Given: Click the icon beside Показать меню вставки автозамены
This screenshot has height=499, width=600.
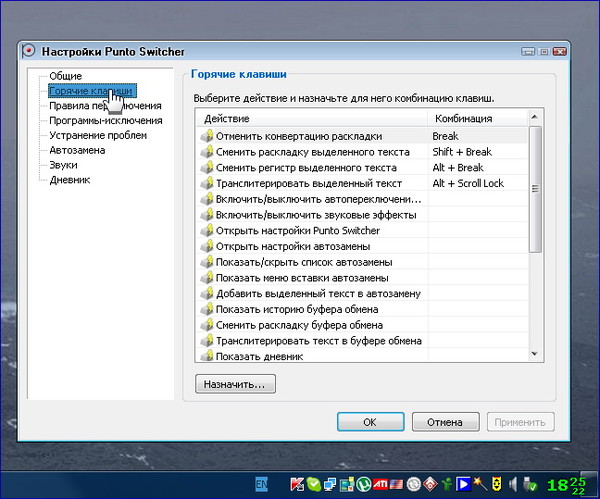Looking at the screenshot, I should 207,278.
